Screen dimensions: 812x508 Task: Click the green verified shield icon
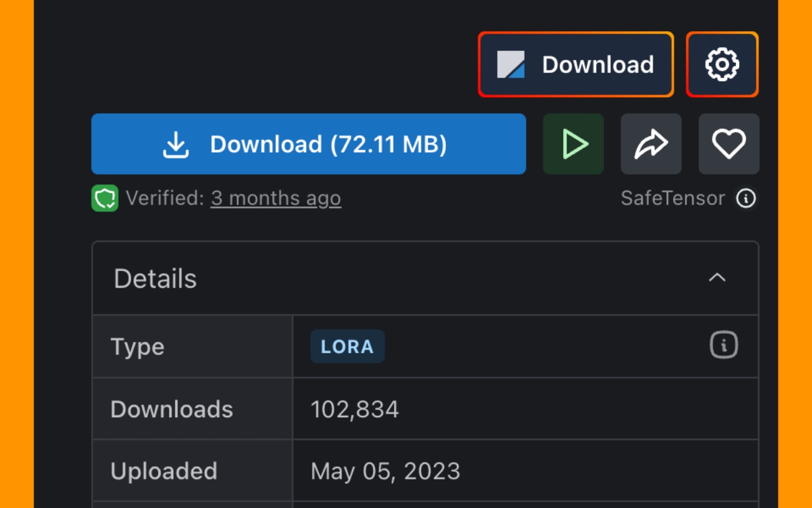click(x=105, y=199)
